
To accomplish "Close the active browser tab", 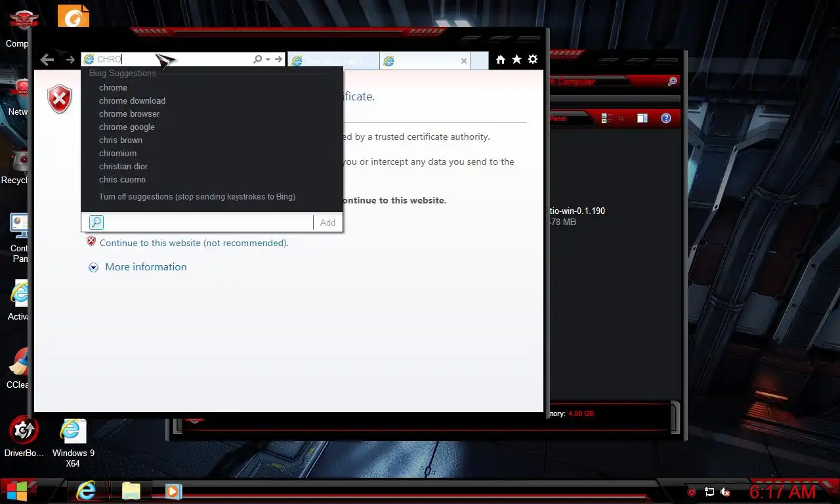I will coord(464,61).
